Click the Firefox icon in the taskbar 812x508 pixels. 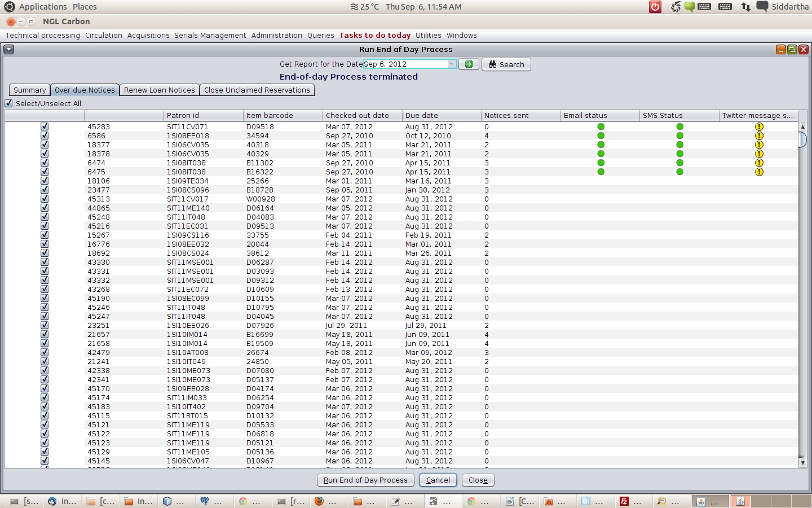point(319,501)
